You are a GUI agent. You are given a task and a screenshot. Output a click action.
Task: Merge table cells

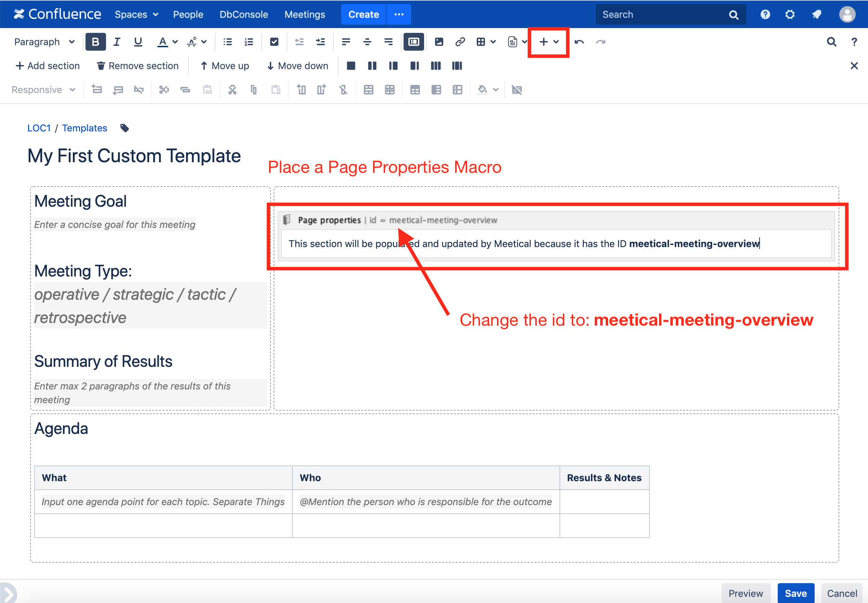pos(368,90)
